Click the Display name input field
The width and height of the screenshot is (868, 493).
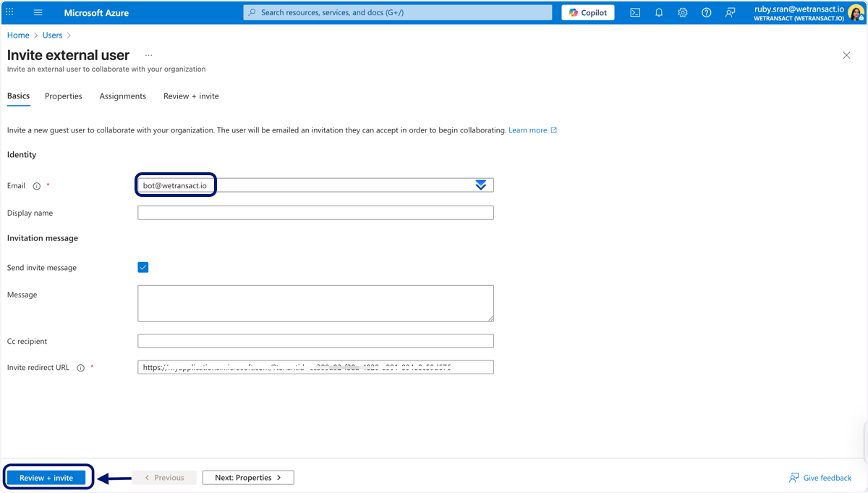[x=315, y=213]
